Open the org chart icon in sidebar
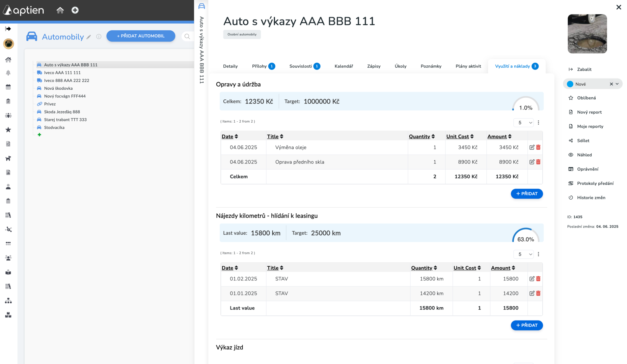 pos(8,301)
